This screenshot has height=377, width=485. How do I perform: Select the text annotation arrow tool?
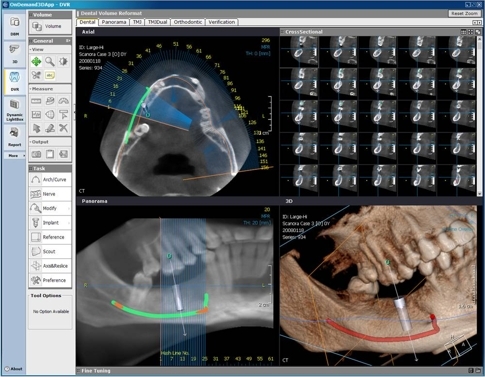63,115
